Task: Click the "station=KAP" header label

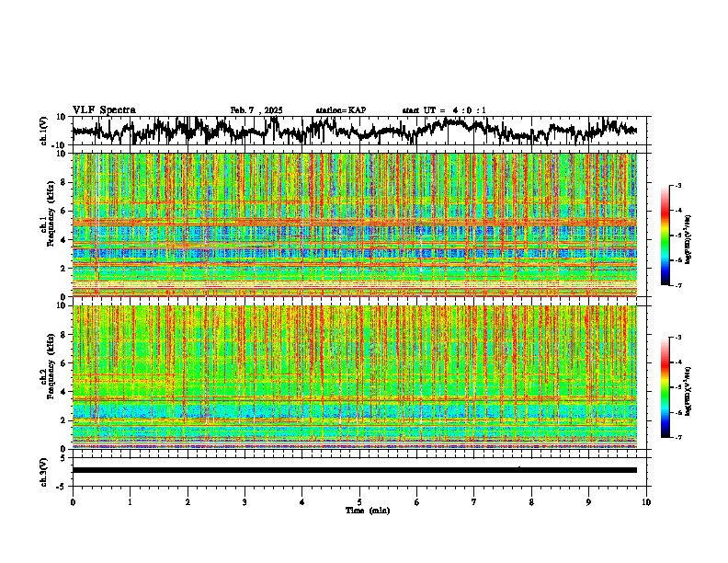Action: pos(341,110)
